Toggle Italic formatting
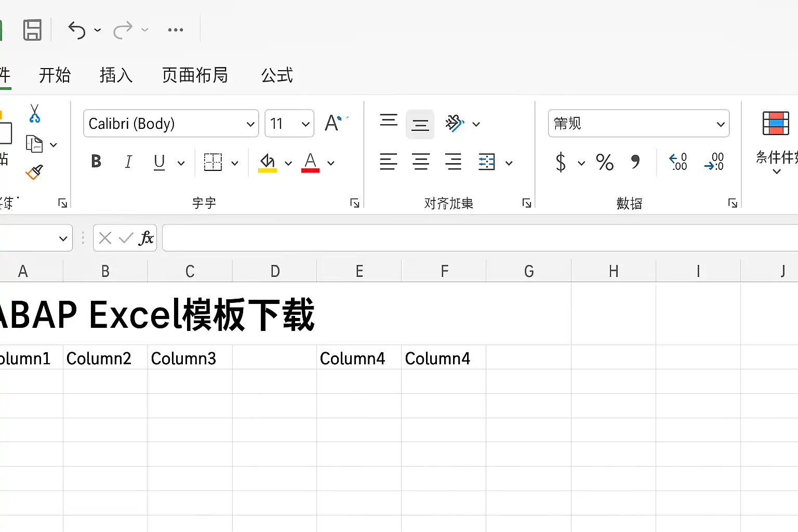The height and width of the screenshot is (532, 798). tap(128, 162)
